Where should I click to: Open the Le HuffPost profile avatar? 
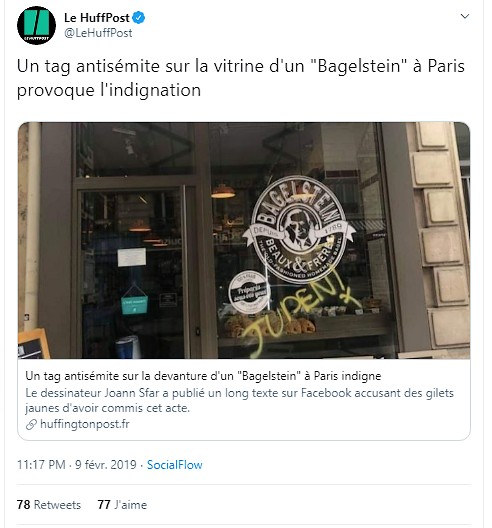tap(36, 25)
